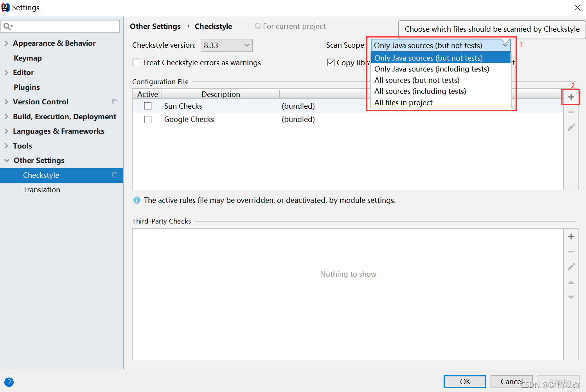Select the Sun Checks row text
Image resolution: width=586 pixels, height=392 pixels.
pos(183,106)
